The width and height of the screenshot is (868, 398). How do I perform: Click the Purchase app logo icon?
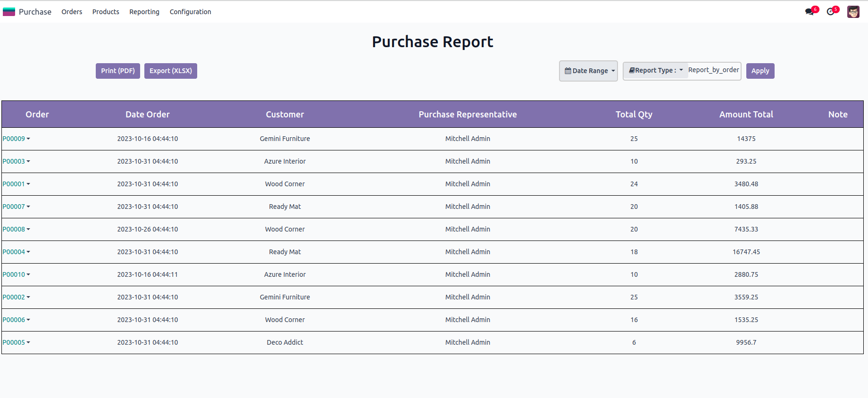tap(9, 12)
